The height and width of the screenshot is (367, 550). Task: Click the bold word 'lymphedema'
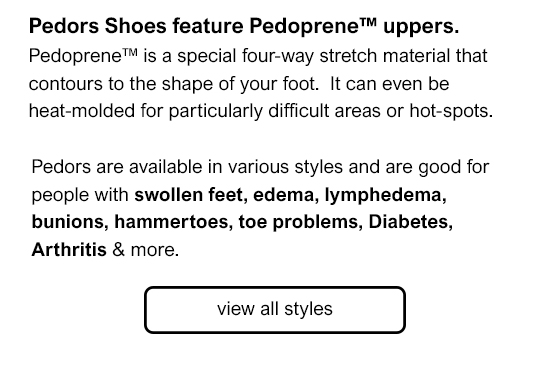(383, 195)
